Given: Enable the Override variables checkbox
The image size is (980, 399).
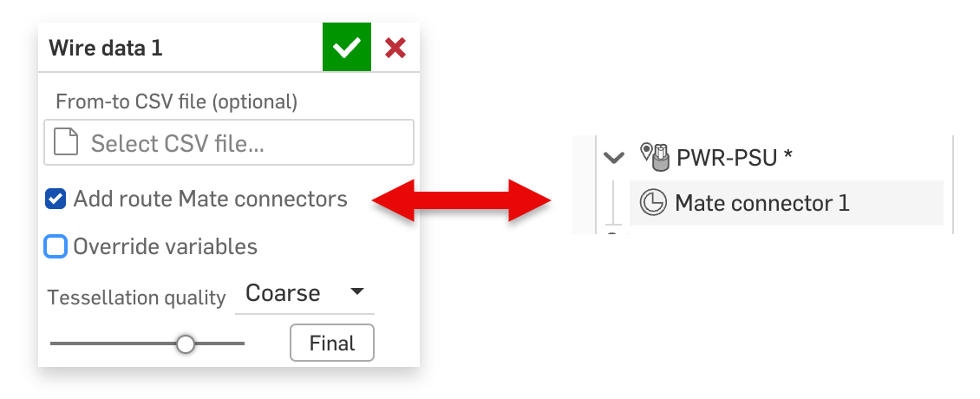Looking at the screenshot, I should point(56,246).
